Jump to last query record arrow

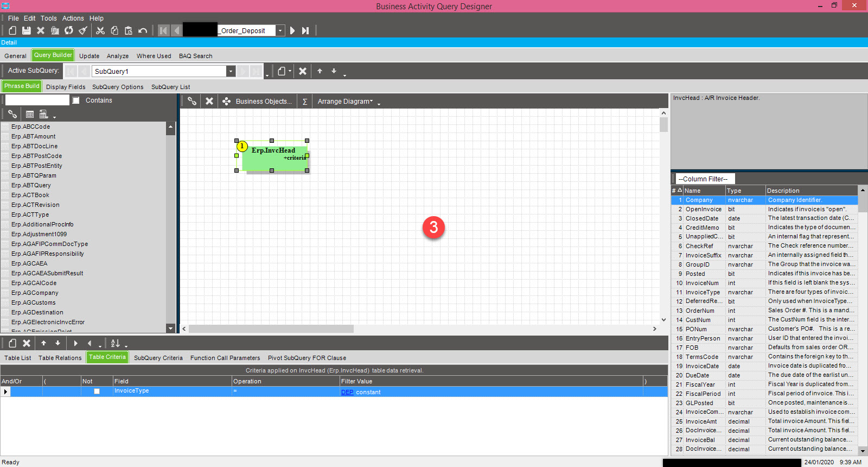305,30
